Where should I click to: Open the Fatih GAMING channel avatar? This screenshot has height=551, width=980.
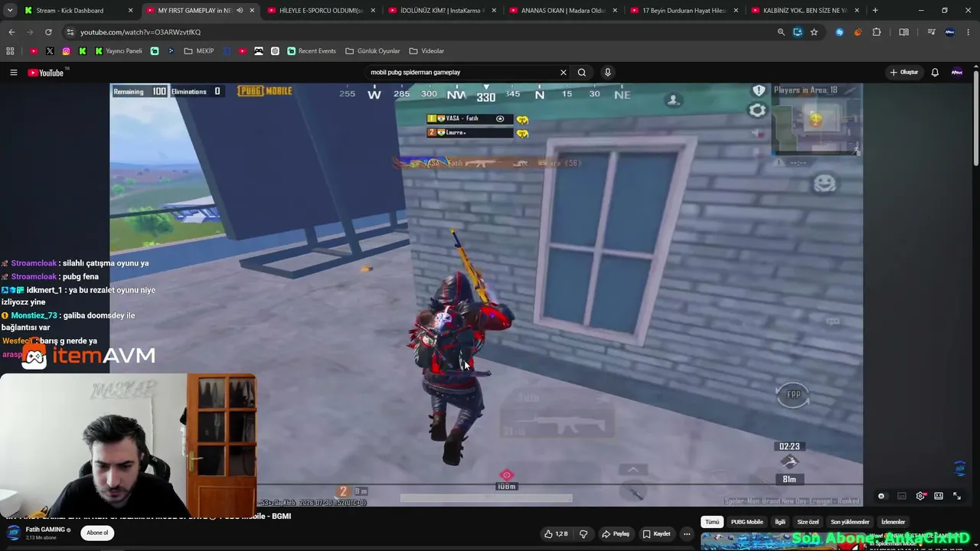coord(13,533)
